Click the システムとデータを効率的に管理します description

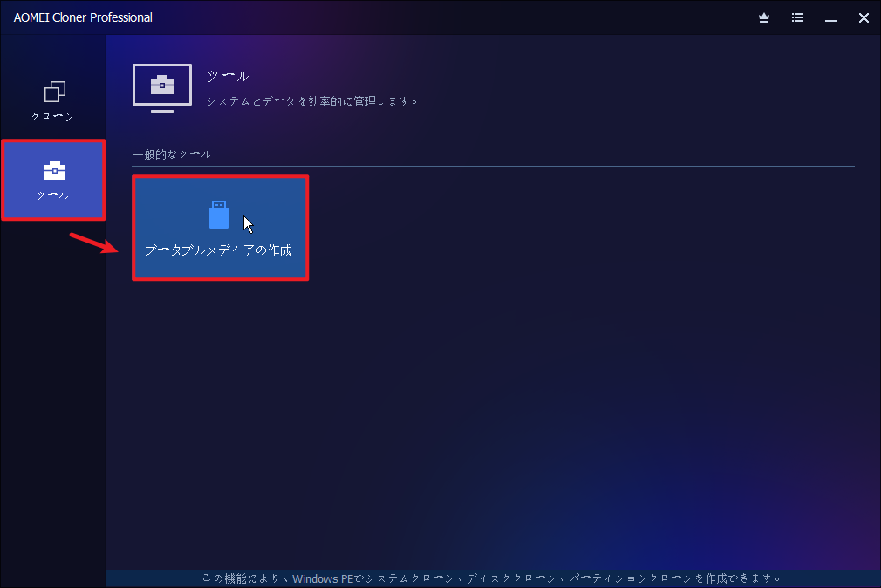point(313,101)
